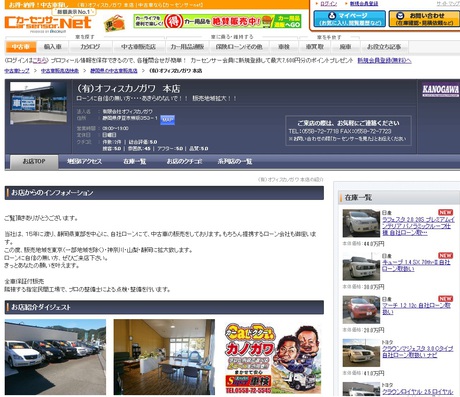Go to 中古車販売店検索 breadcrumb link
Screen dimensions: 460x397
coord(60,71)
